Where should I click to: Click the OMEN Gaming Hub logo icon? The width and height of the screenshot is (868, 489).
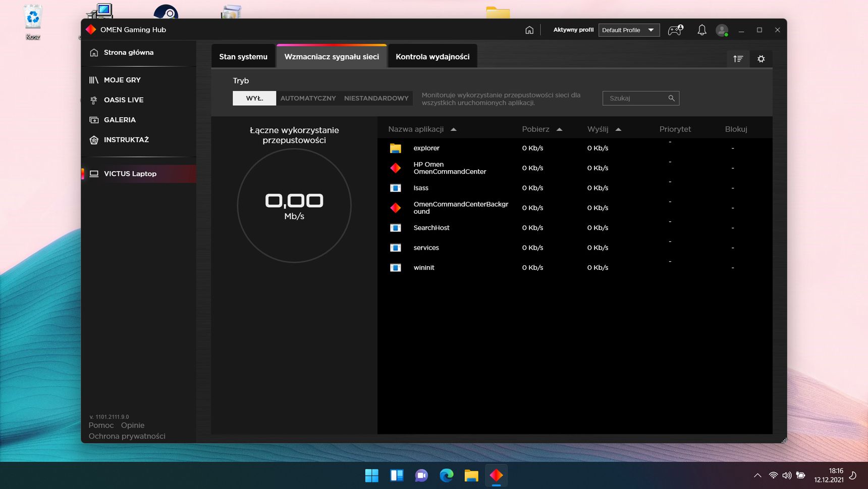pyautogui.click(x=91, y=29)
